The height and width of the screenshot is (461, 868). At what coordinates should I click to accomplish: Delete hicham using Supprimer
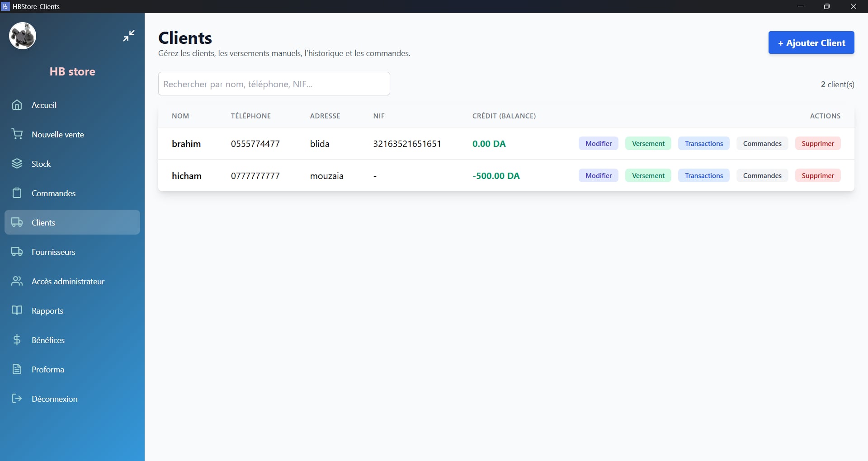(x=817, y=175)
